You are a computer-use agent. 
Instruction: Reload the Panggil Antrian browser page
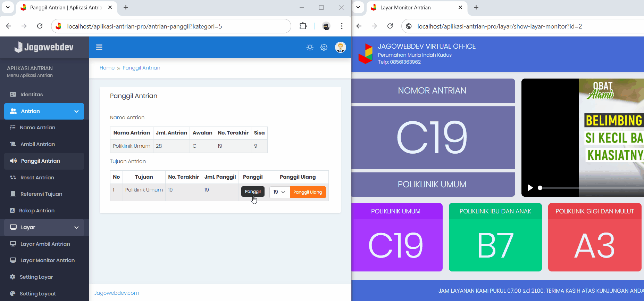tap(40, 26)
